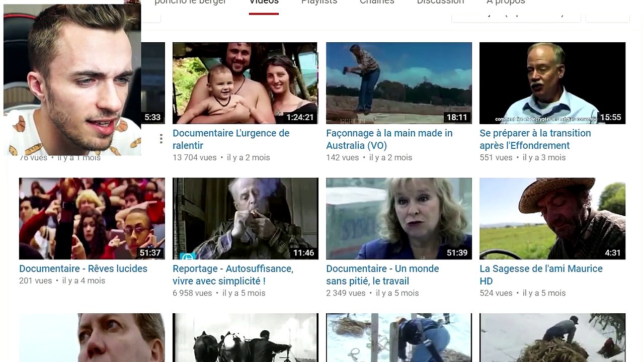
Task: Open the partly hidden 5:33 video thumbnail
Action: pos(153,83)
